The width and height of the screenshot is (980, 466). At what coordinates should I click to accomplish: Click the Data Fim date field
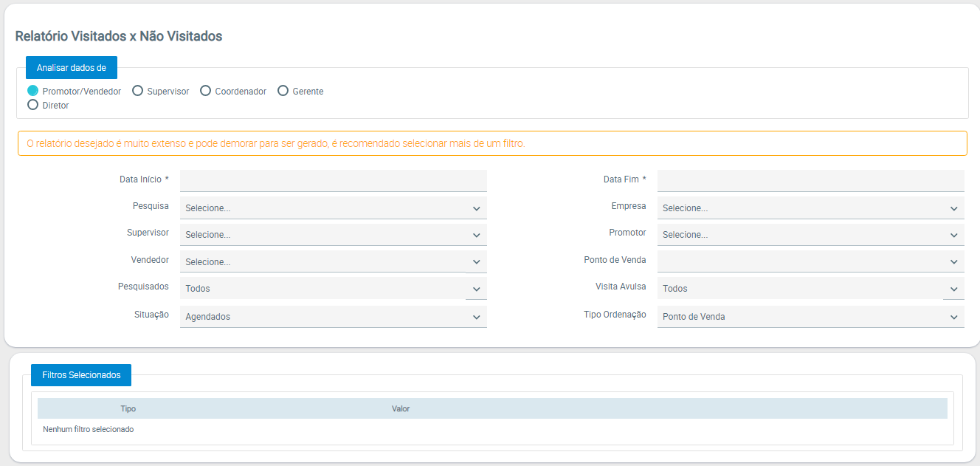[x=810, y=180]
